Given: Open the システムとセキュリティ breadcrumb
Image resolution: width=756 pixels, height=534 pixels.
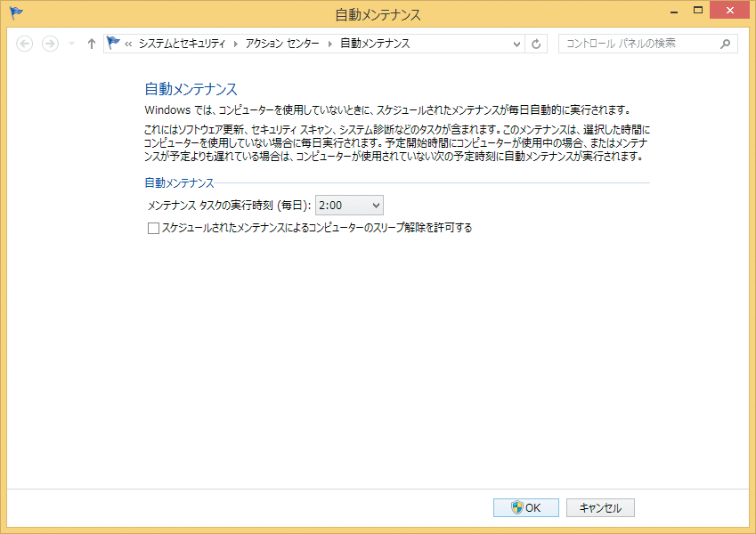Looking at the screenshot, I should (182, 44).
